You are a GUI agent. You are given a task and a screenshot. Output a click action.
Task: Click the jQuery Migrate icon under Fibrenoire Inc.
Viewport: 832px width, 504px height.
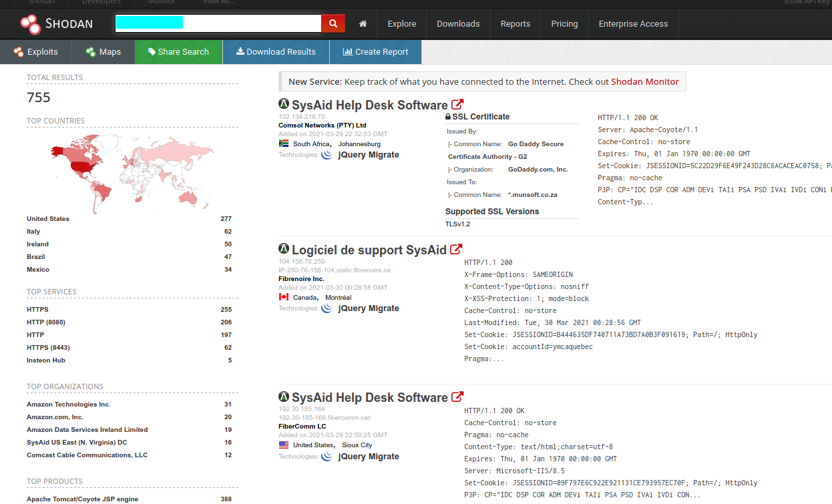click(x=327, y=308)
